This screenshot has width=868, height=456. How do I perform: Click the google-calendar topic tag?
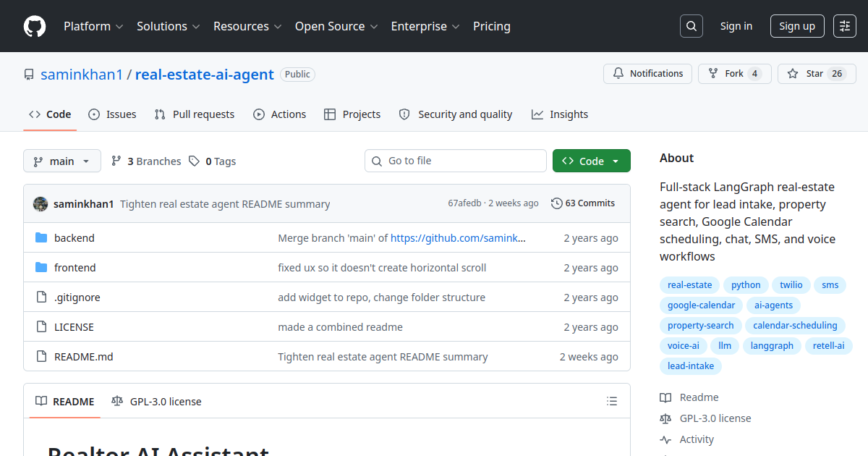[701, 305]
